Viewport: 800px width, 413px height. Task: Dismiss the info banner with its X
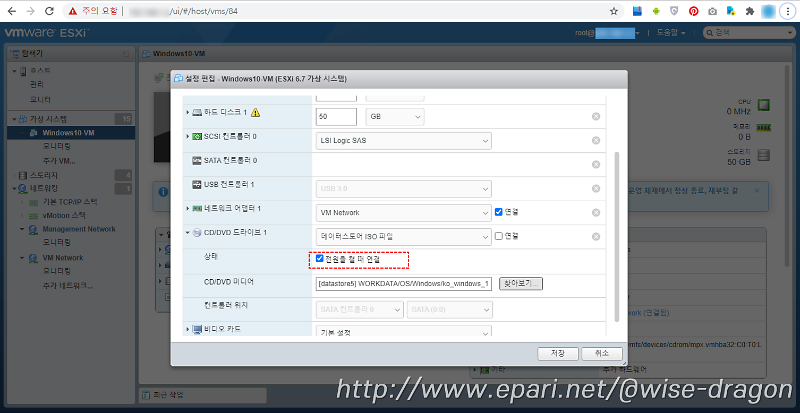pyautogui.click(x=757, y=190)
